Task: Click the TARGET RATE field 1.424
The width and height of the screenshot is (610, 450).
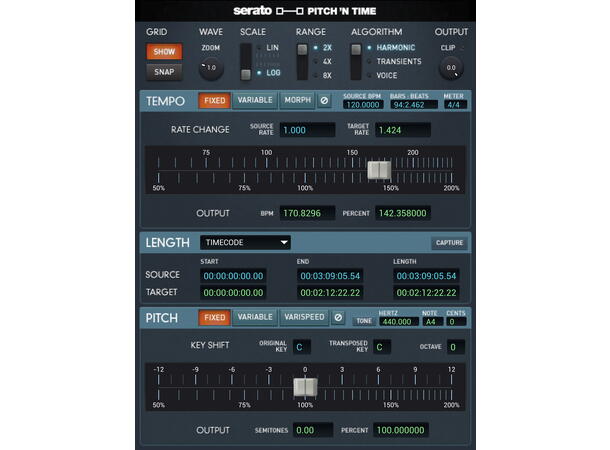Action: [x=403, y=130]
